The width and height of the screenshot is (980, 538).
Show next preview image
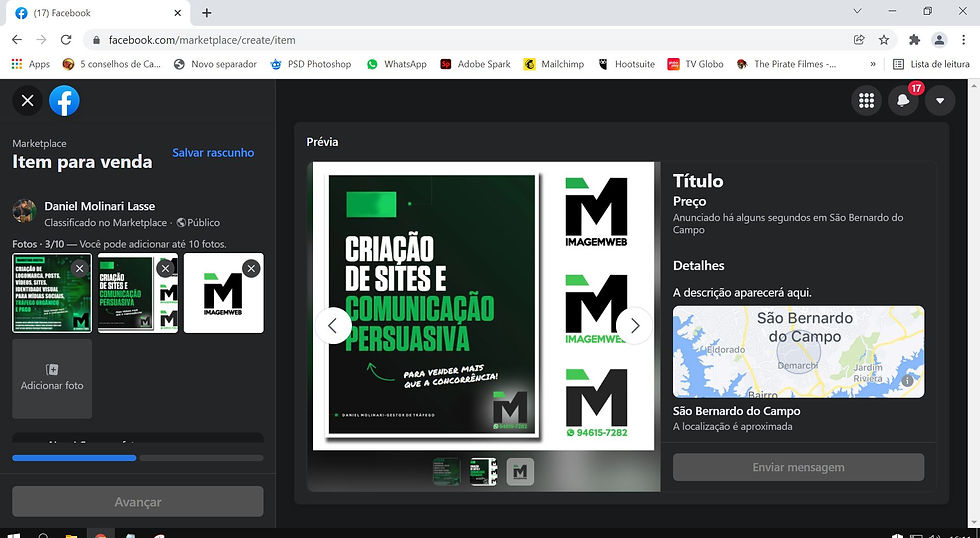pyautogui.click(x=634, y=326)
